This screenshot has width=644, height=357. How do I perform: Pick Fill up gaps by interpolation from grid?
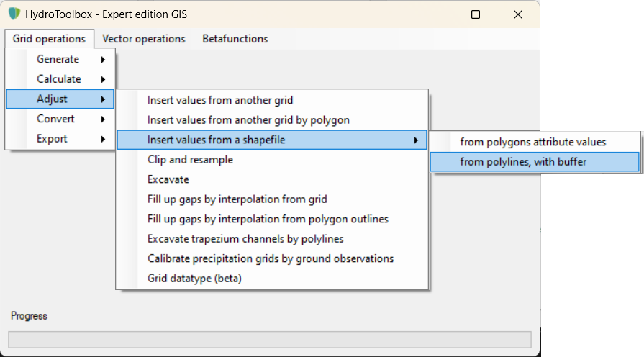[237, 199]
